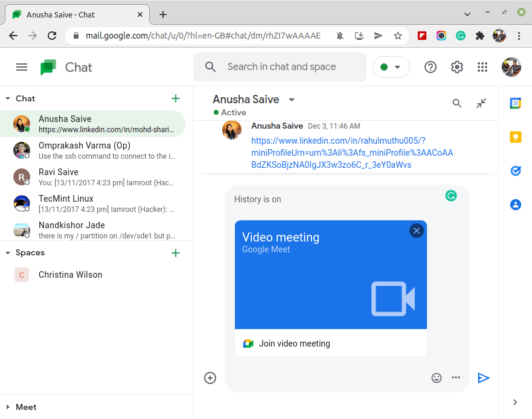Remove the Video meeting card

tap(416, 231)
